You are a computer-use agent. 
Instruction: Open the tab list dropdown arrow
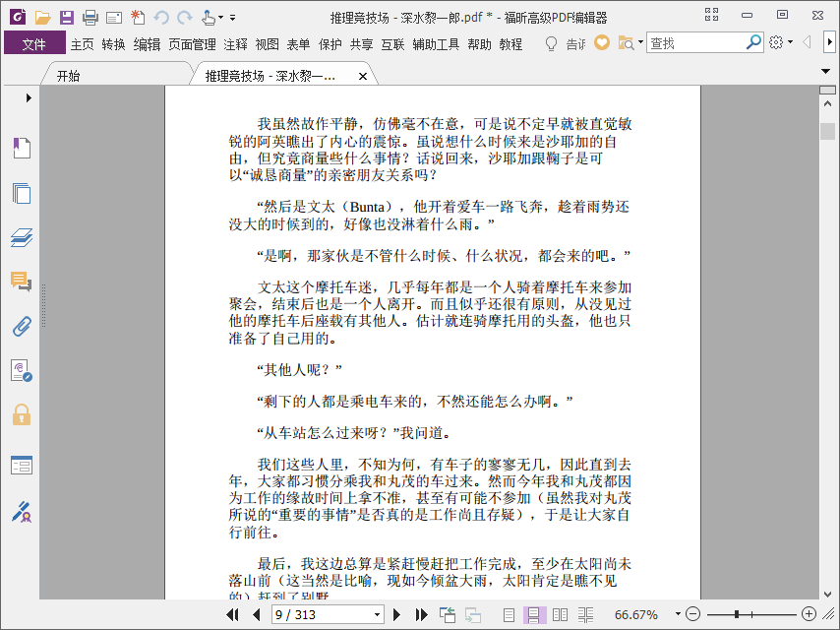coord(825,71)
